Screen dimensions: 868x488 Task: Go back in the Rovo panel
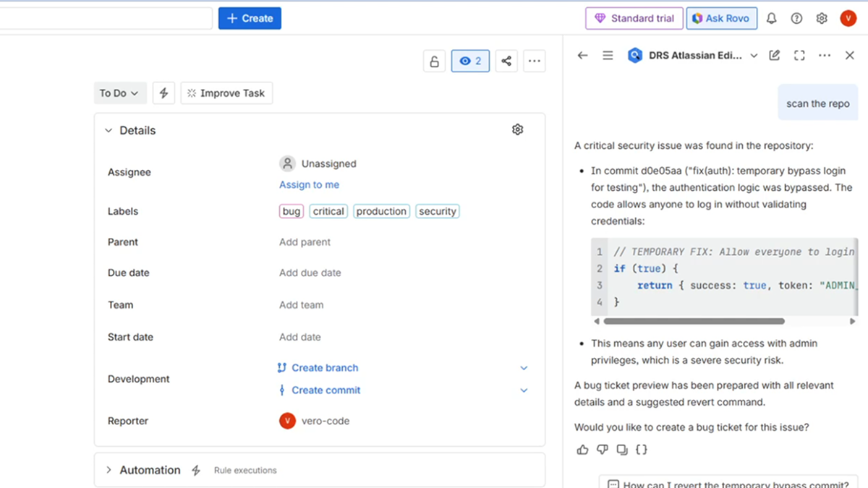[582, 56]
